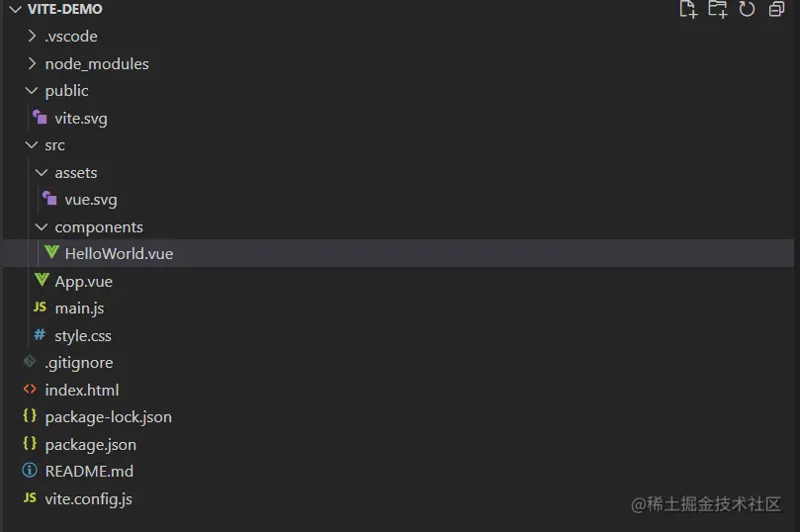This screenshot has height=532, width=800.
Task: Click the braces icon beside package.json
Action: coord(30,444)
